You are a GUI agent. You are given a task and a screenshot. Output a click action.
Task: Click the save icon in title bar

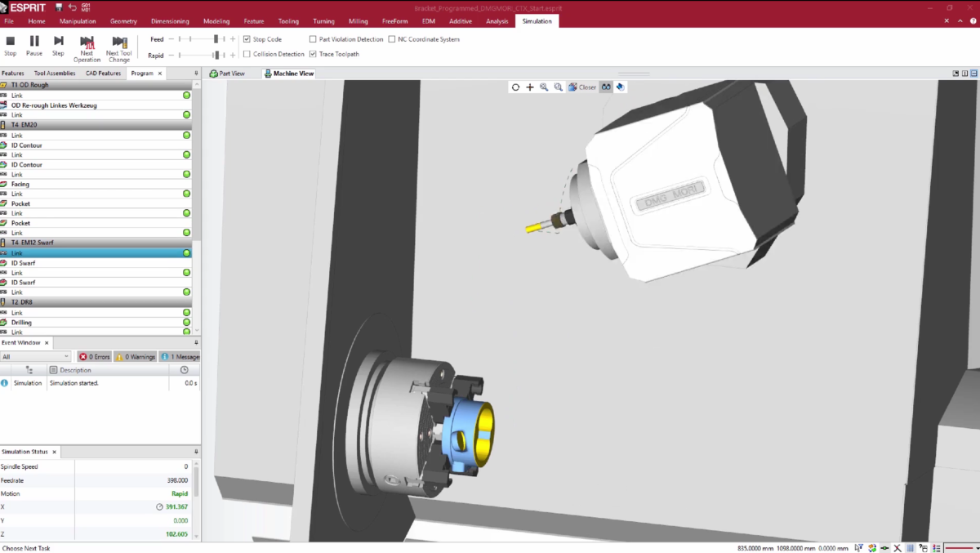point(59,7)
